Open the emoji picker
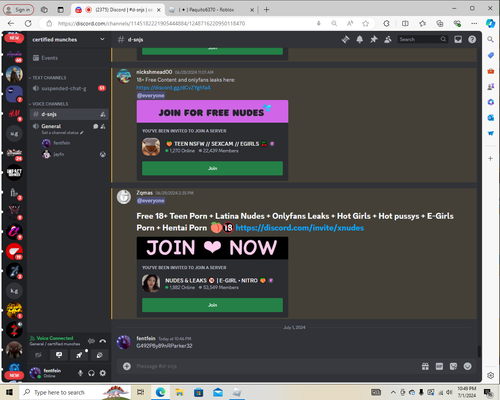 [x=468, y=366]
